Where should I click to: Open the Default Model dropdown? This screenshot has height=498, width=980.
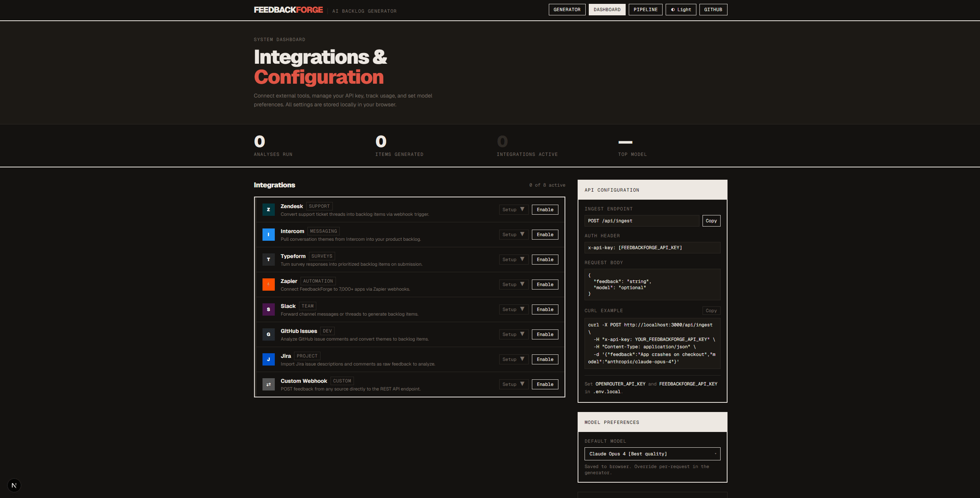pyautogui.click(x=651, y=453)
